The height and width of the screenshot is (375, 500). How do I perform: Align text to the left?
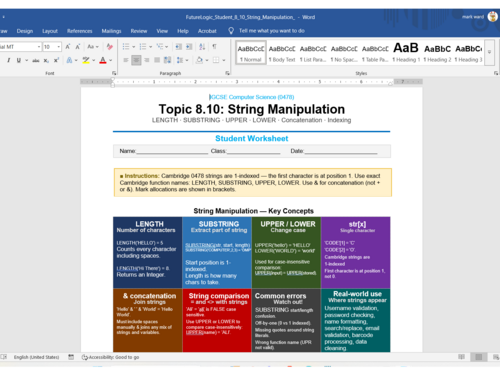click(126, 60)
